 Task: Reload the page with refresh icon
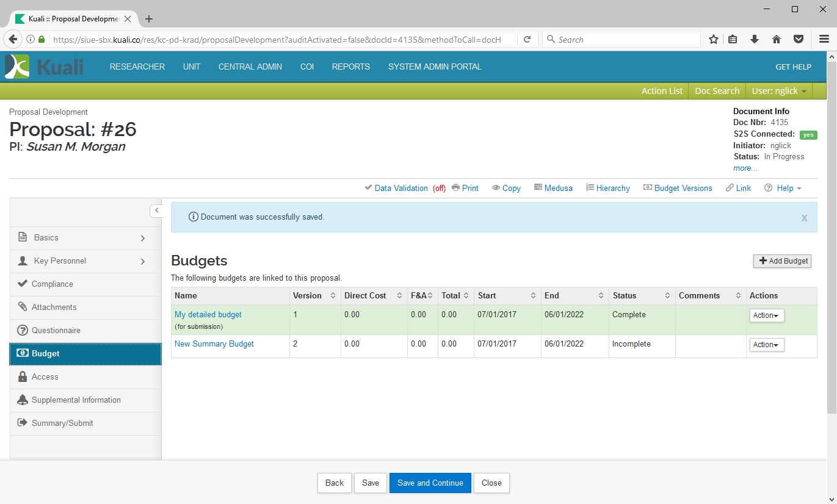(527, 40)
